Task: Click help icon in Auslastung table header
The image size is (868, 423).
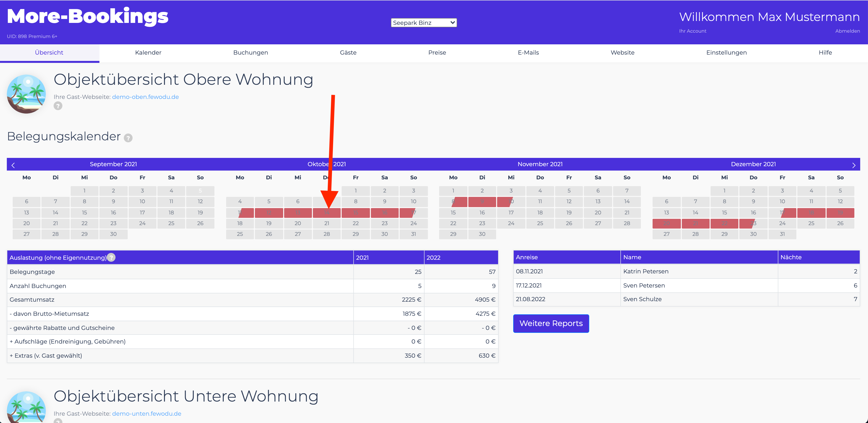Action: coord(111,257)
